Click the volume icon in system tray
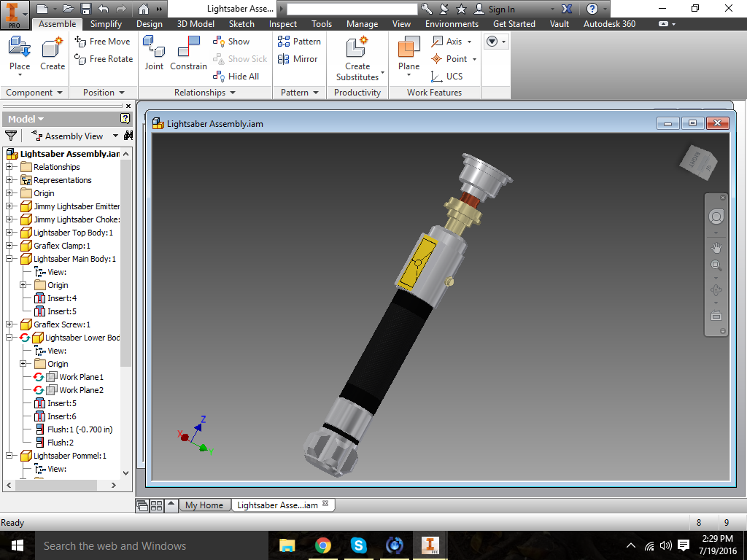Screen dimensions: 747x560 pyautogui.click(x=665, y=545)
